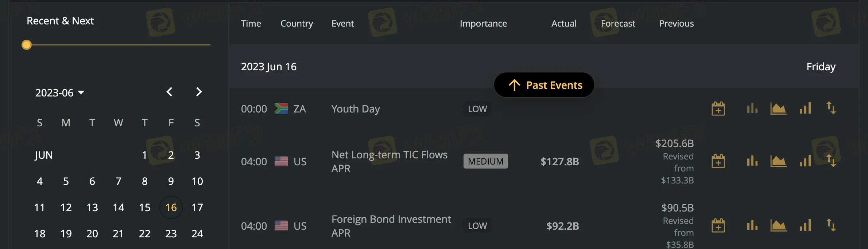Image resolution: width=868 pixels, height=249 pixels.
Task: Click up-down arrows icon on Youth Day row
Action: 832,108
